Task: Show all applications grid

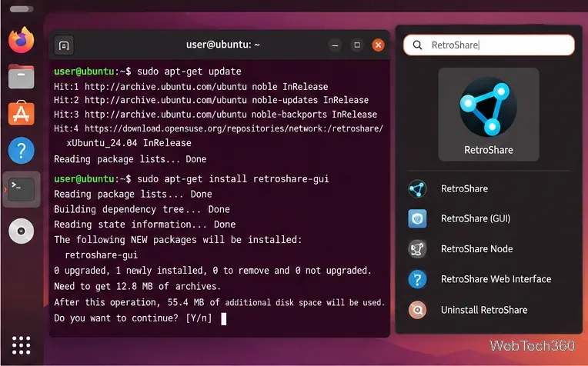Action: [x=21, y=345]
